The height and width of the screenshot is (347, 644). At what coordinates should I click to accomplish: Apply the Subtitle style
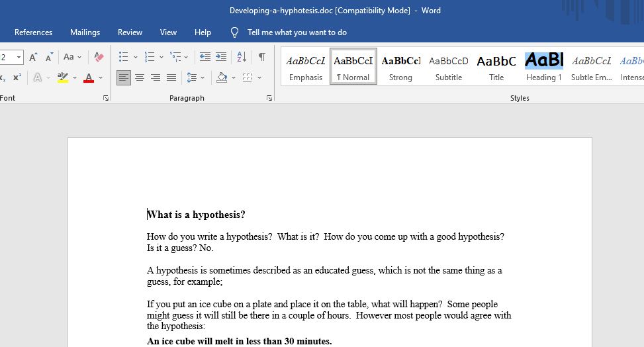tap(449, 67)
